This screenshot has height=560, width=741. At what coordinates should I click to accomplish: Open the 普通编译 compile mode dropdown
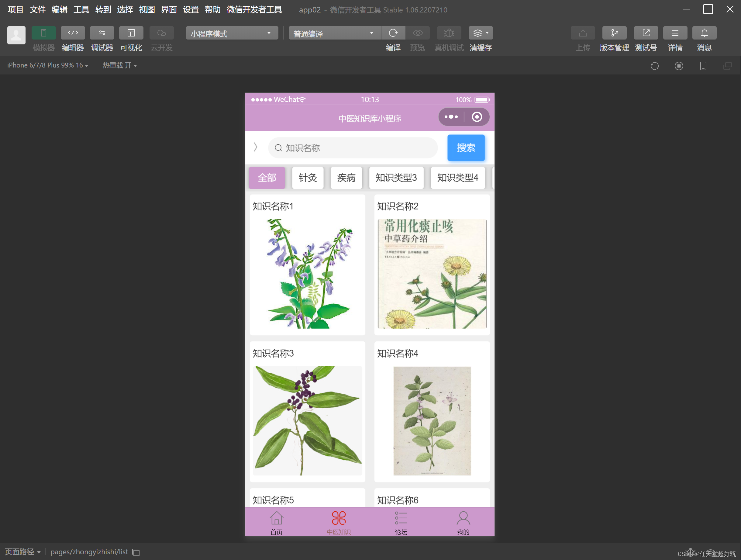click(334, 33)
